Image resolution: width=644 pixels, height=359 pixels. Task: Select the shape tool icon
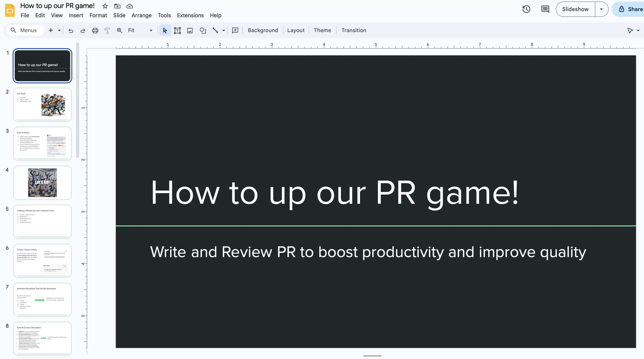(203, 31)
